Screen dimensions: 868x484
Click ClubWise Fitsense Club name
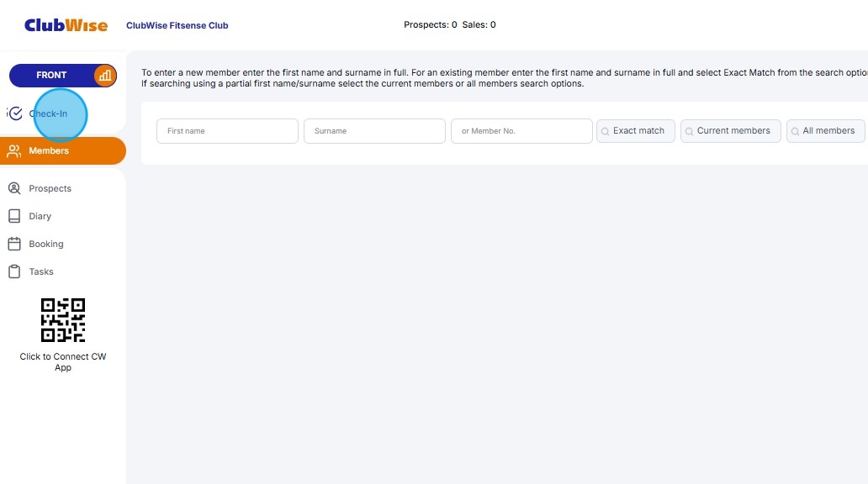tap(177, 25)
